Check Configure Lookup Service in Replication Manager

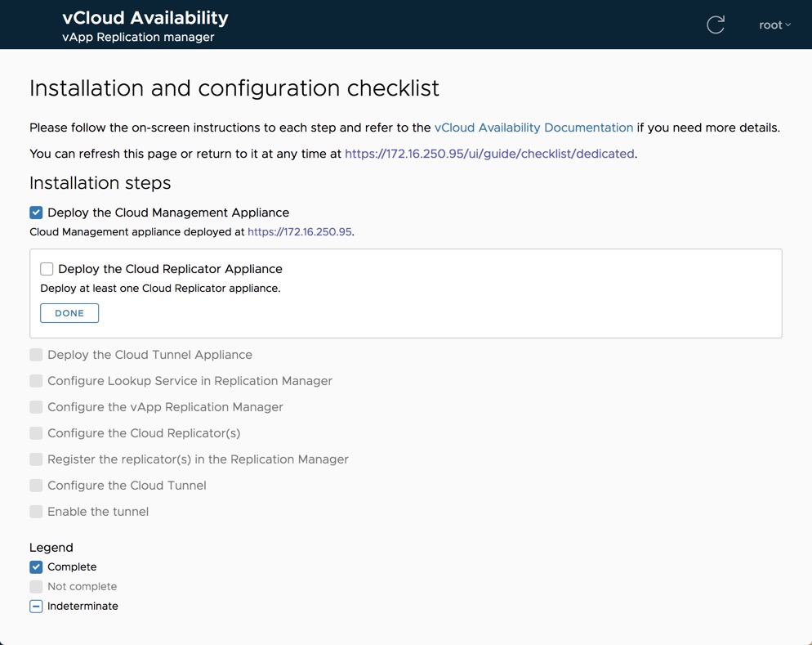click(x=36, y=381)
